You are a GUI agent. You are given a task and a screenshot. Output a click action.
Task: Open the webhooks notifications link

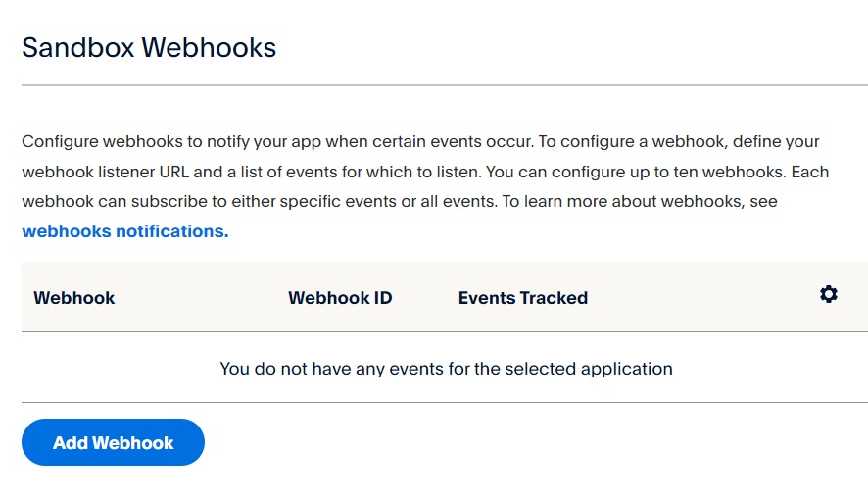click(x=124, y=231)
